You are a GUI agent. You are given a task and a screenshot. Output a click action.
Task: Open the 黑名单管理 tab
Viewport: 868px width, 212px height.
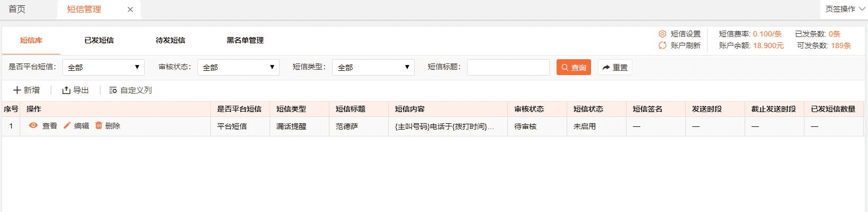[x=245, y=40]
